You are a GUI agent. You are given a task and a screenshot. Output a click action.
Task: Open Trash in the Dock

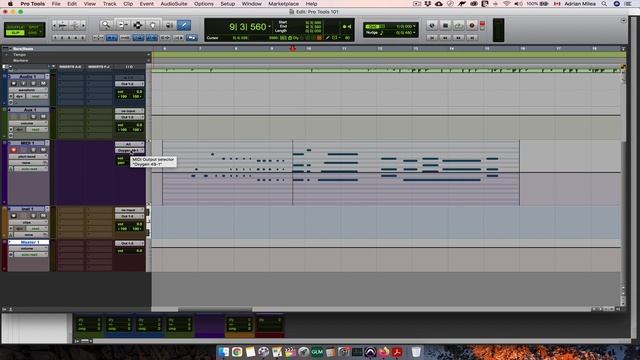pos(416,352)
